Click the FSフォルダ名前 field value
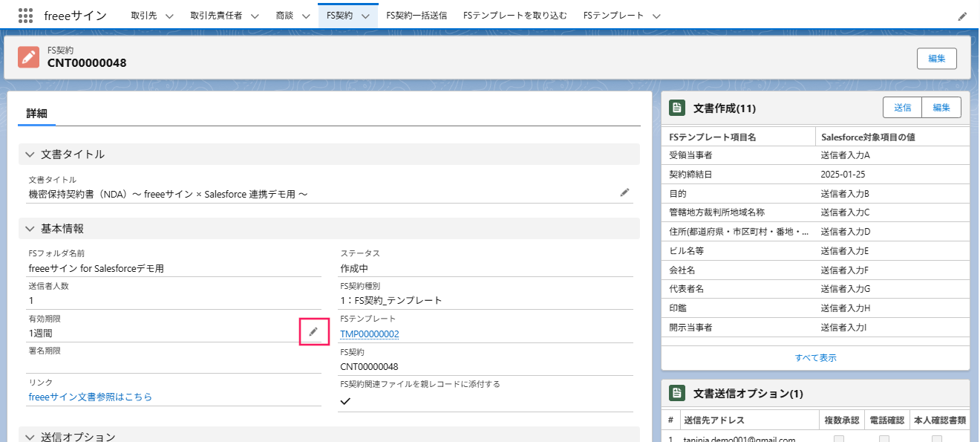Viewport: 980px width, 442px height. click(96, 269)
